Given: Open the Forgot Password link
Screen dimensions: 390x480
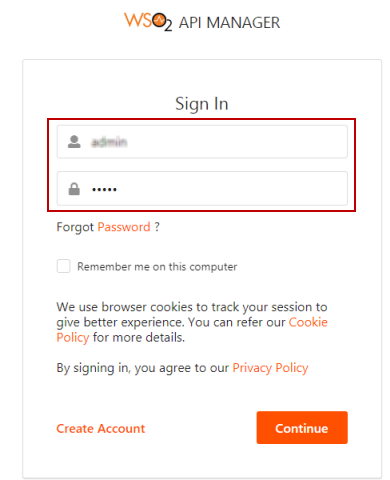Looking at the screenshot, I should point(124,227).
